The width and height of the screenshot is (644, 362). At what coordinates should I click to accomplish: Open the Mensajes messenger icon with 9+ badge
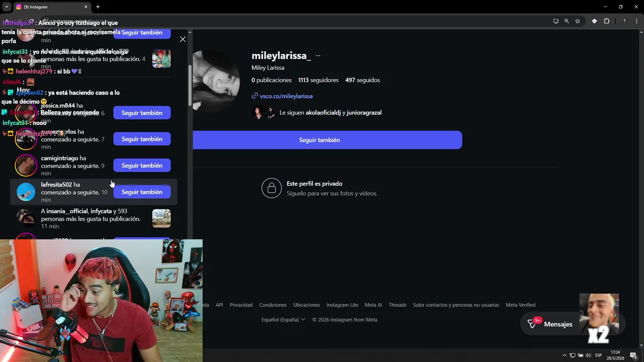pyautogui.click(x=532, y=324)
